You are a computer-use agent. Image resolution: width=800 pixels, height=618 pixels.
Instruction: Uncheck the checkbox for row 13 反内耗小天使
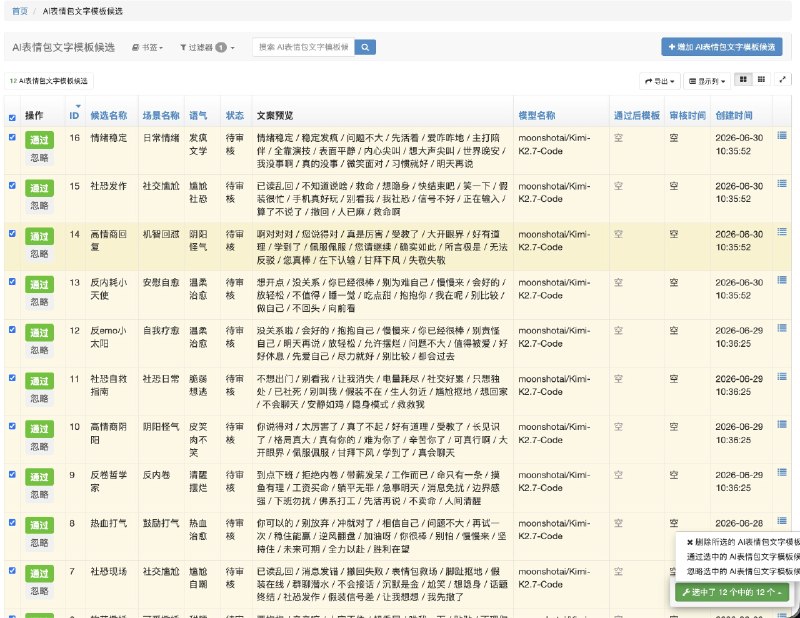pyautogui.click(x=12, y=282)
